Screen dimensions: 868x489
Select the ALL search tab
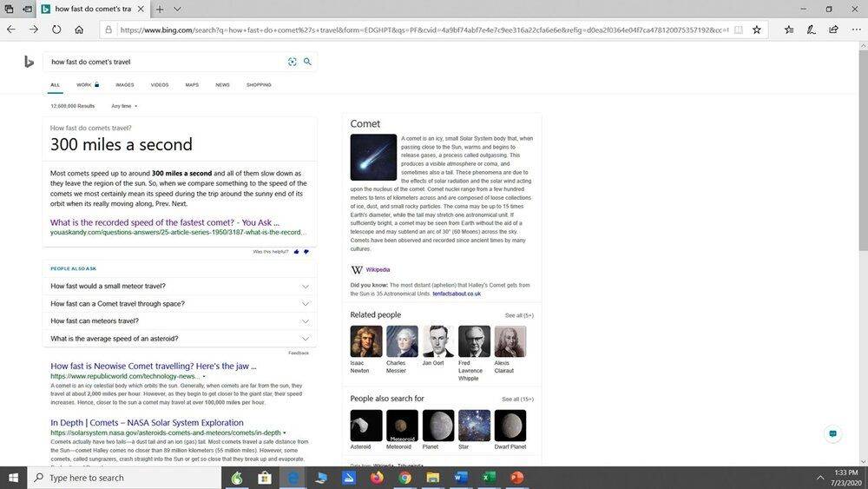(x=55, y=85)
